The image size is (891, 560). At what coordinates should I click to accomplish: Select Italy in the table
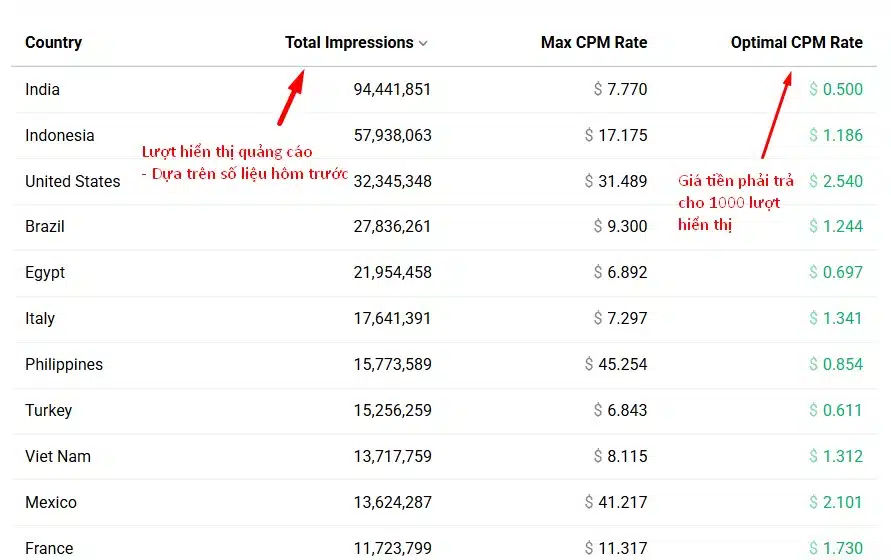(x=40, y=319)
